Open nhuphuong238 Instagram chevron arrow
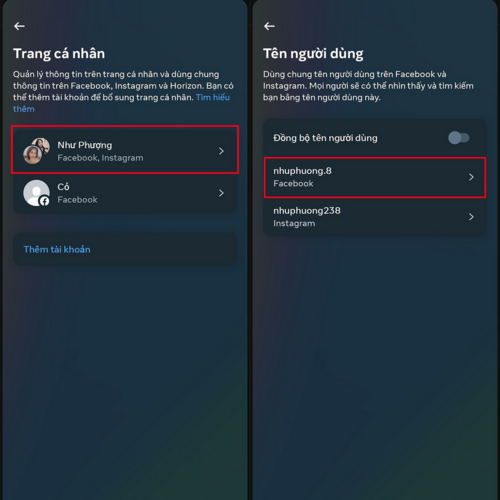Image resolution: width=500 pixels, height=500 pixels. [471, 217]
